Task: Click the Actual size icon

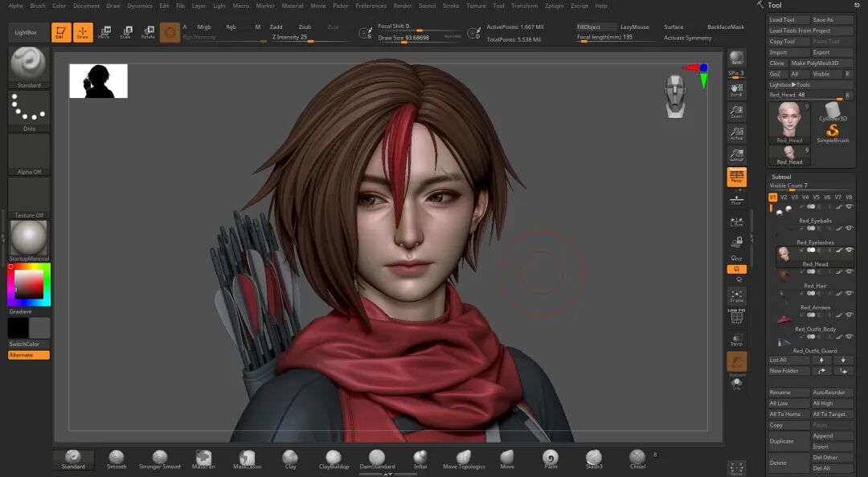Action: click(736, 133)
